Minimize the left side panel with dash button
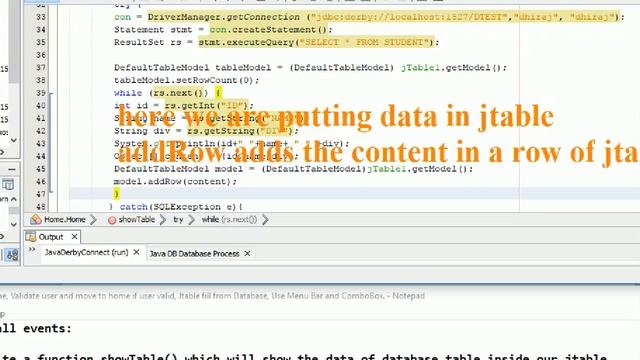The image size is (640, 360). [12, 169]
